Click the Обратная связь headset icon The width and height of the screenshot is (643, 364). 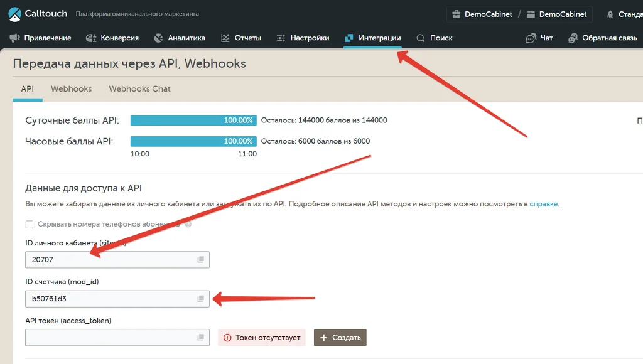[573, 38]
